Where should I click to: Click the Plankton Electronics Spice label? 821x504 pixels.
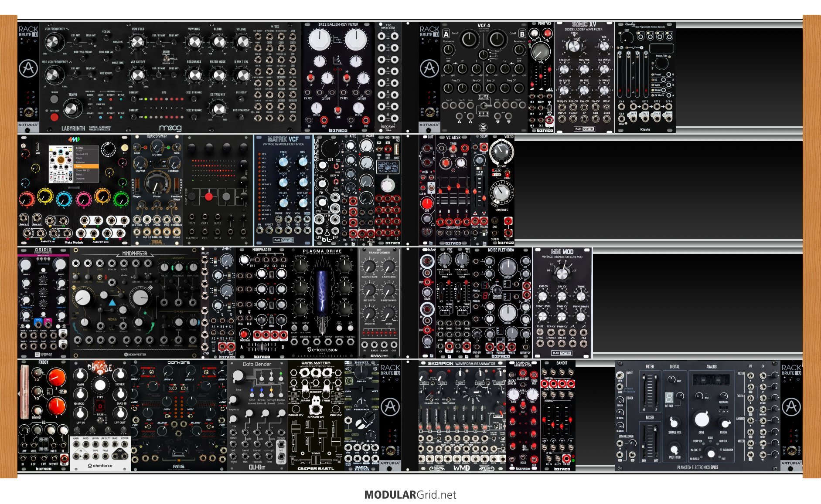coord(698,467)
